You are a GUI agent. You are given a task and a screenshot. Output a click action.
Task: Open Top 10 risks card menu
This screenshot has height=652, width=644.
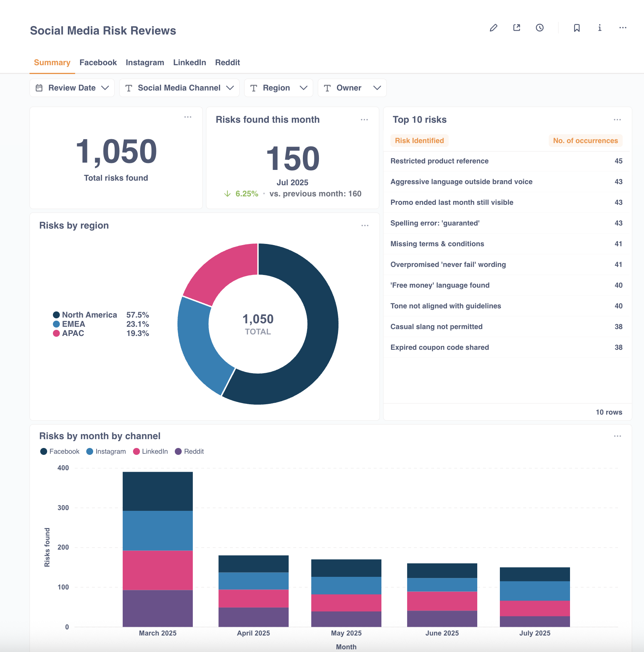[x=617, y=120]
